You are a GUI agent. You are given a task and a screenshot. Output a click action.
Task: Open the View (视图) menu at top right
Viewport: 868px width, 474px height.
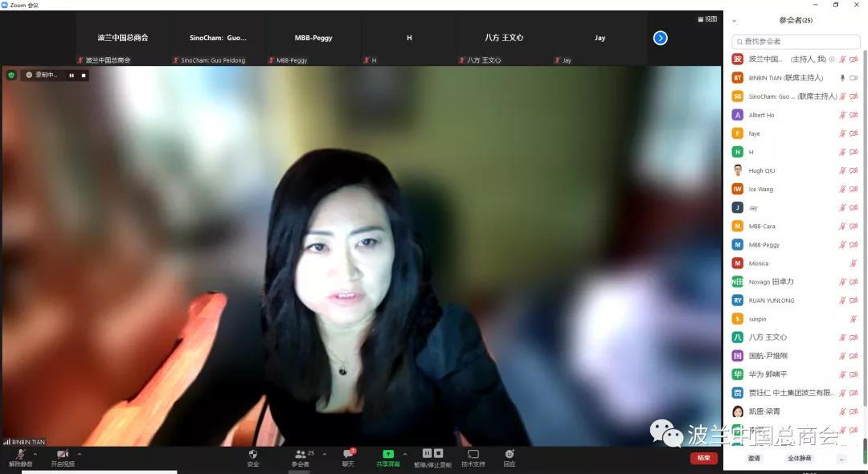[707, 19]
